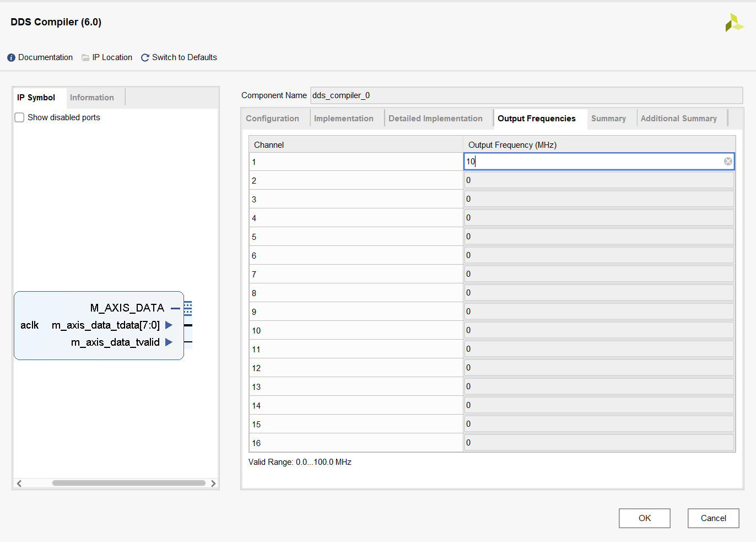Toggle Show disabled ports checkbox
This screenshot has width=756, height=542.
(x=19, y=117)
